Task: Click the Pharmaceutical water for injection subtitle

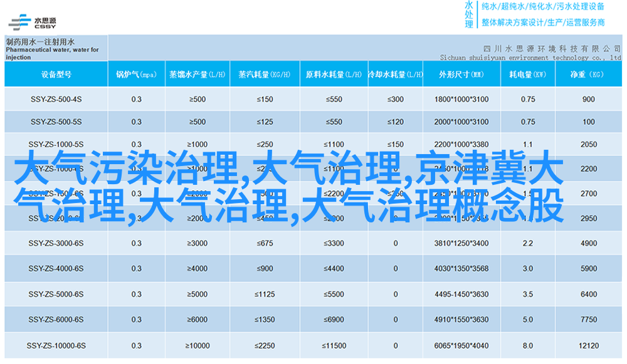Action: (x=52, y=53)
